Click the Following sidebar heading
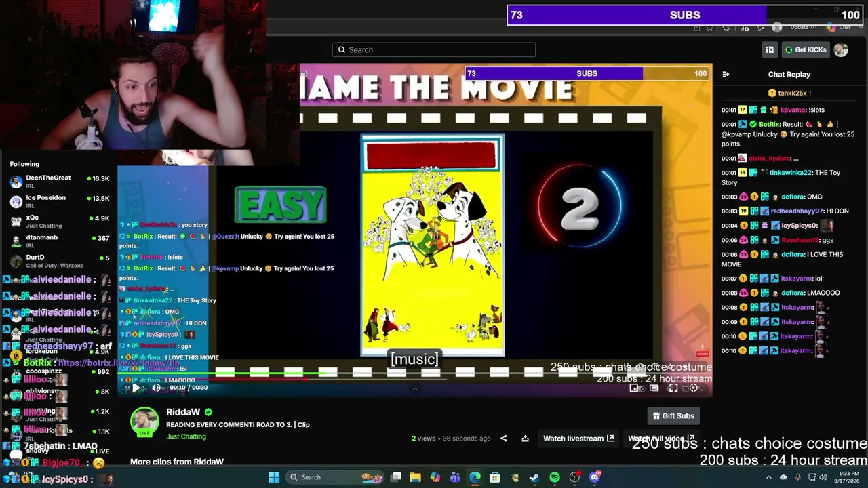This screenshot has width=868, height=488. pos(24,164)
